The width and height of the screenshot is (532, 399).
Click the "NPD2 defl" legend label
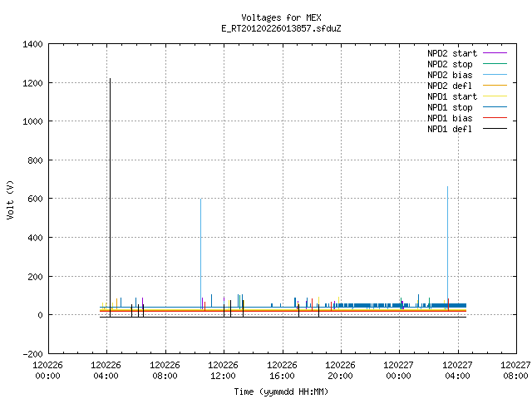point(450,86)
